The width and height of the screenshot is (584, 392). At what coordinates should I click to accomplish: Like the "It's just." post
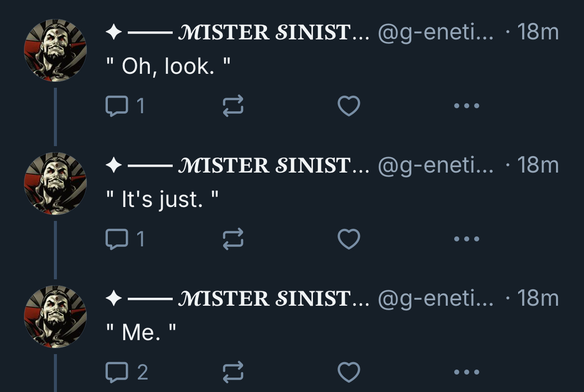tap(349, 239)
